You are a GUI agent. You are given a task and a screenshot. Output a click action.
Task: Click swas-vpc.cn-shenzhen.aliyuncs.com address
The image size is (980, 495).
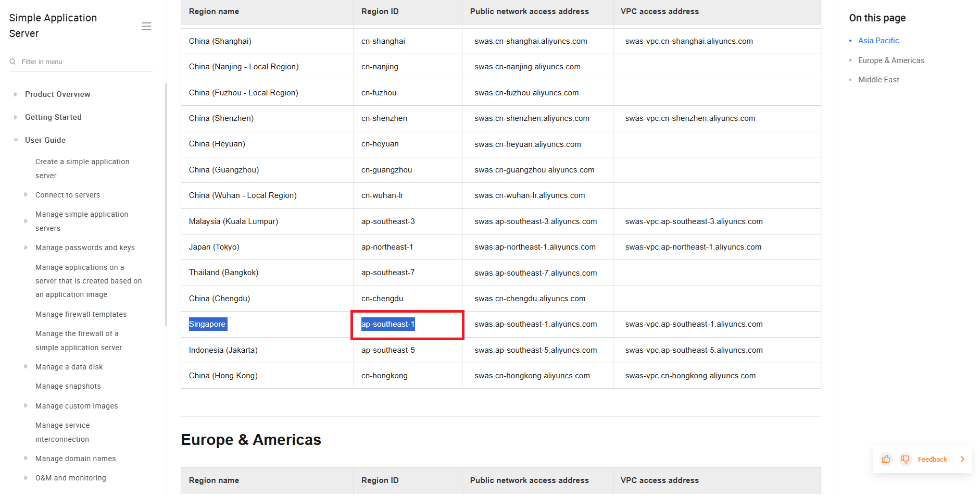coord(690,118)
